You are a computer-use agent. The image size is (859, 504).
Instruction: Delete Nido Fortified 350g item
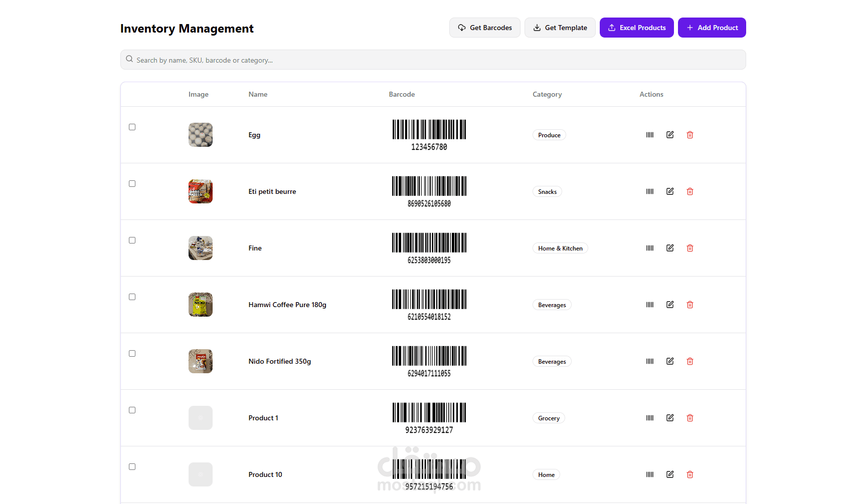[x=690, y=361]
